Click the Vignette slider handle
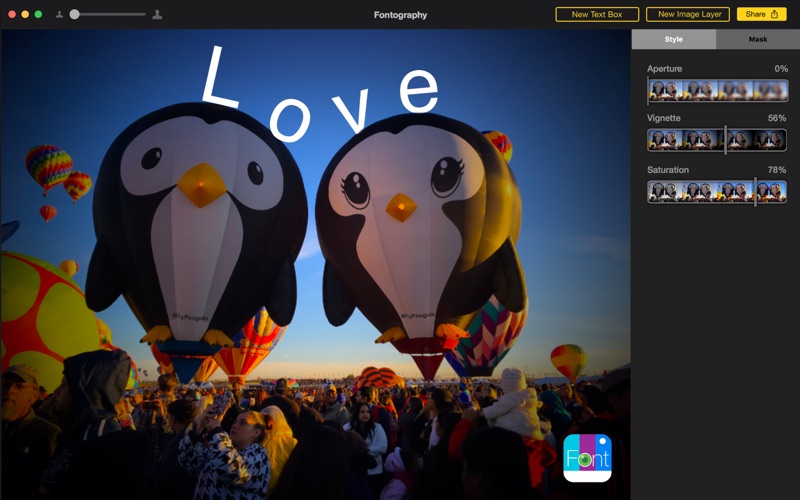This screenshot has width=800, height=500. [x=725, y=140]
